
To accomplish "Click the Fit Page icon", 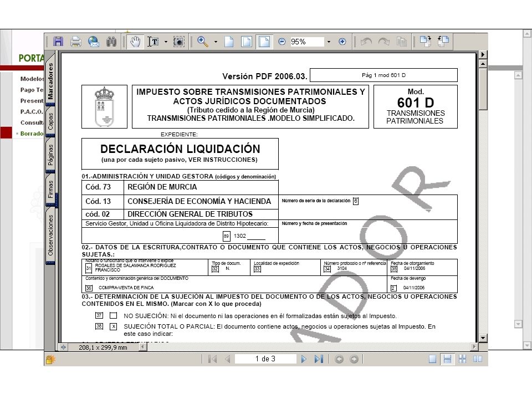I will [247, 42].
